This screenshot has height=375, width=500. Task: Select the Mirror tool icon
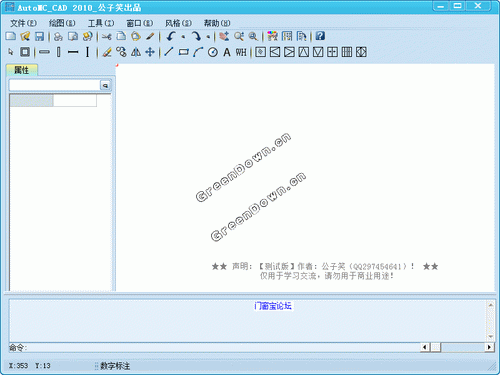pyautogui.click(x=136, y=52)
